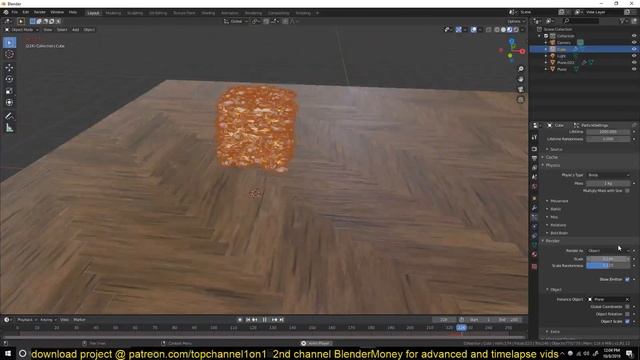Select the Transform tool
This screenshot has height=360, width=640.
pyautogui.click(x=9, y=102)
